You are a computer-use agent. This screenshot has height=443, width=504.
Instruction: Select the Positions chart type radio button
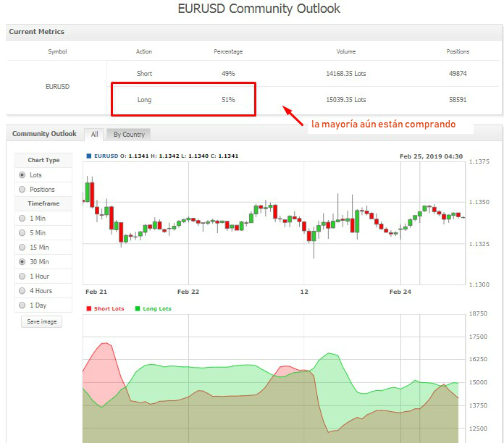(22, 189)
